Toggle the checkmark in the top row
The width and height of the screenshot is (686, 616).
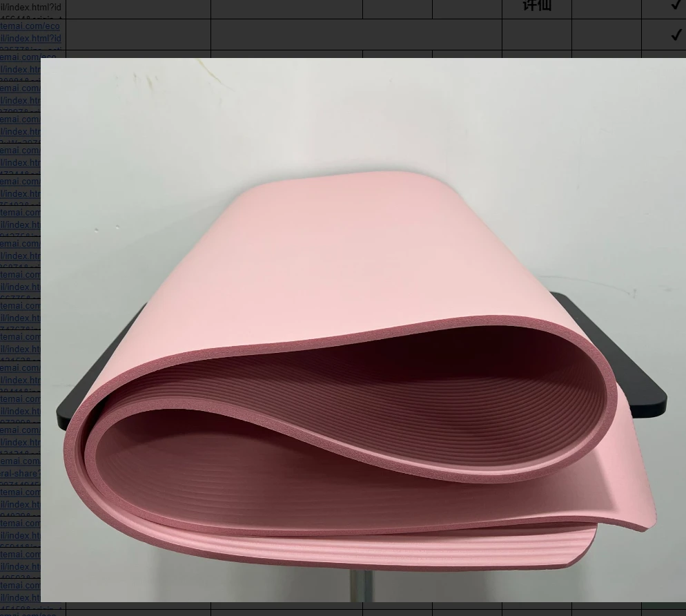(676, 6)
